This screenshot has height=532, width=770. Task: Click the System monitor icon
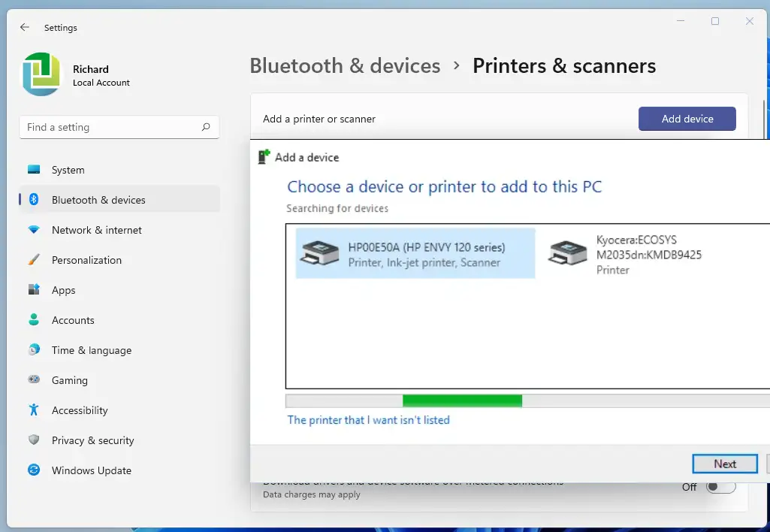[34, 170]
